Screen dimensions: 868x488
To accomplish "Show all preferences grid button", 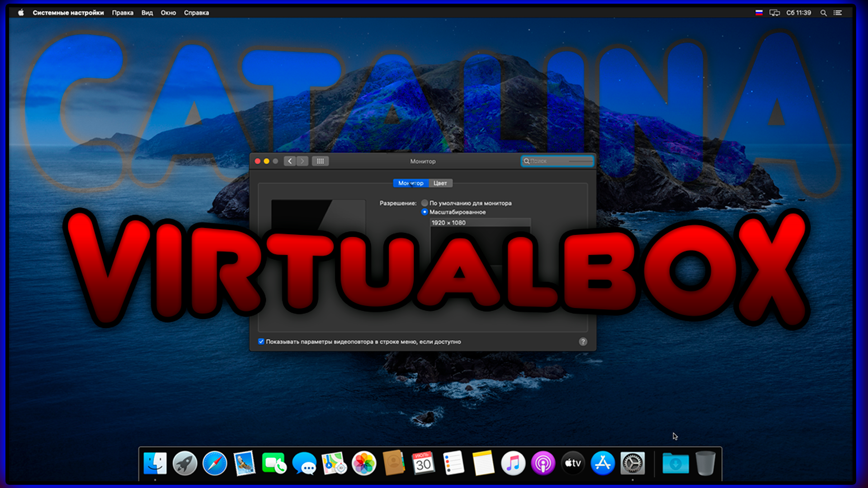I will coord(320,161).
